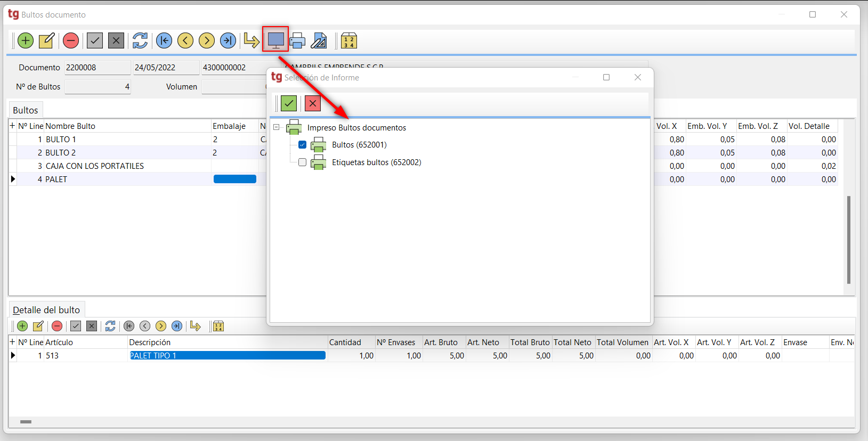This screenshot has height=441, width=868.
Task: Click the detail grid horizontal scrollbar thumb
Action: (26, 422)
